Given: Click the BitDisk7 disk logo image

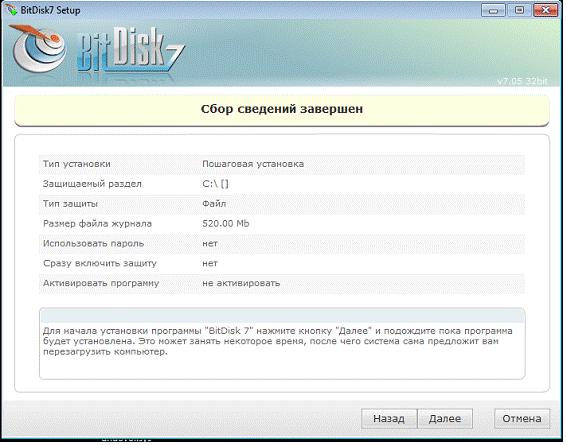Looking at the screenshot, I should tap(38, 49).
